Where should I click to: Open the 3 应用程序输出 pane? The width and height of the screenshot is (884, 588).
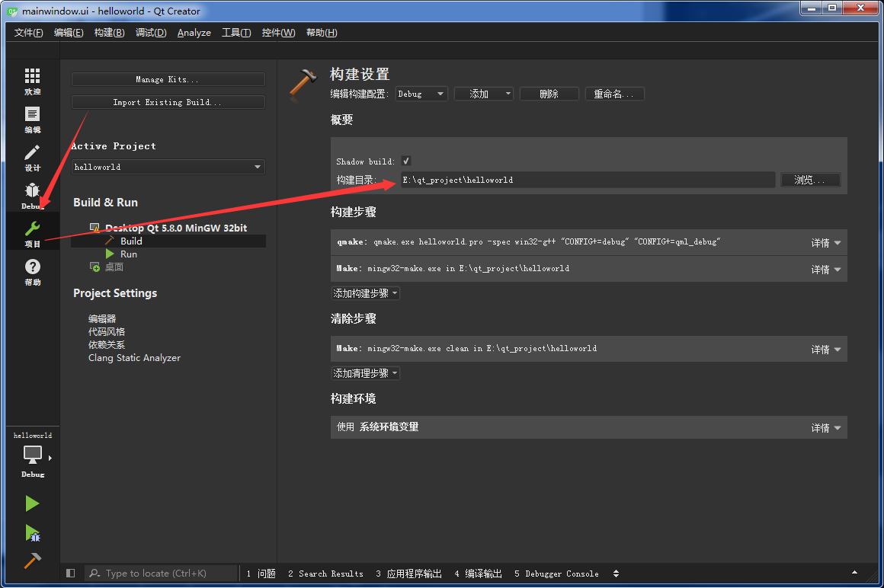coord(408,574)
